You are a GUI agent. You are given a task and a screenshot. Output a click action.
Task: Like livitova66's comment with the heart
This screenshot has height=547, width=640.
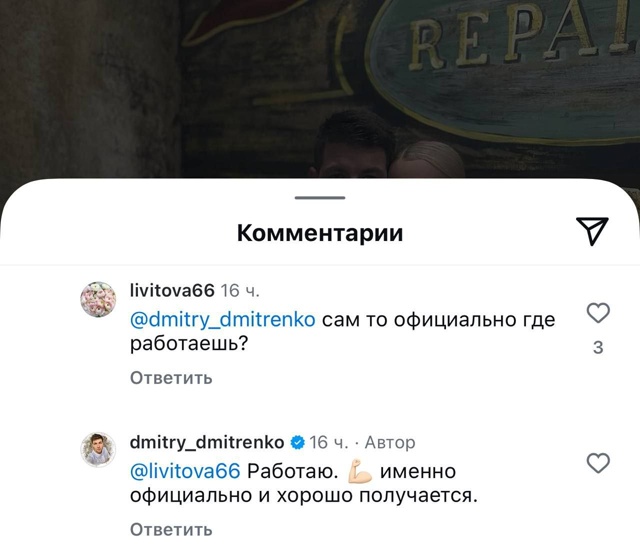598,313
